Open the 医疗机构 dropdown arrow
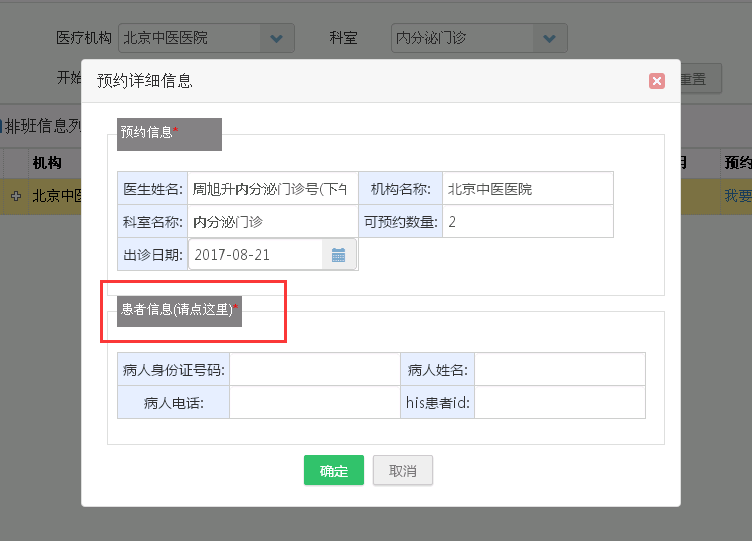 click(x=276, y=39)
